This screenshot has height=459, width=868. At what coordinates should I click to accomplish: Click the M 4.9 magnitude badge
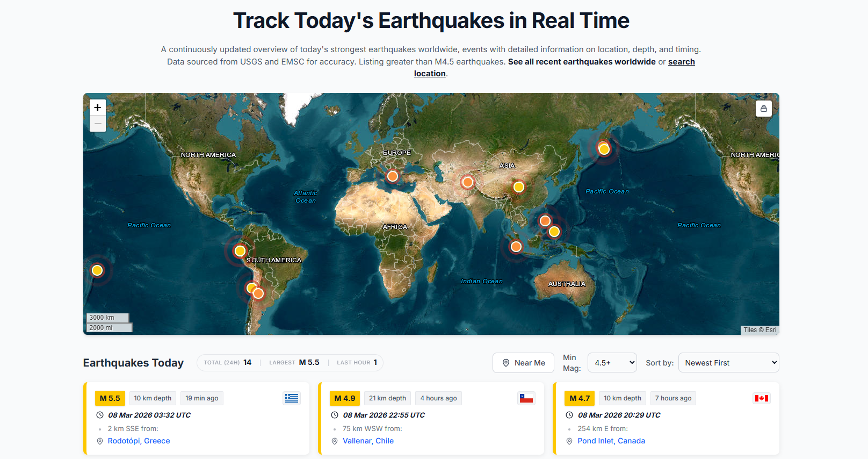(x=345, y=398)
